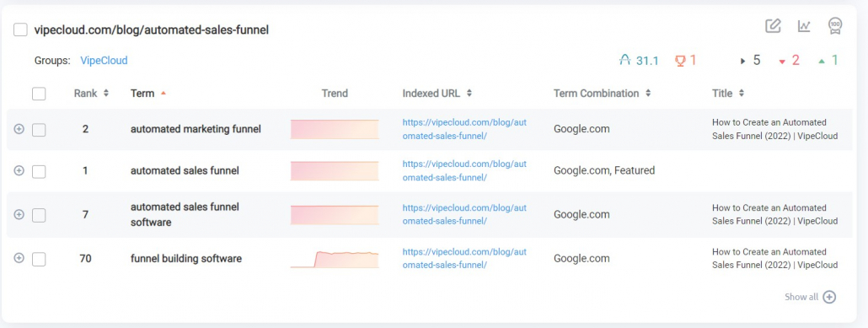Open the line chart icon at top right
Viewport: 868px width, 328px height.
pyautogui.click(x=804, y=25)
